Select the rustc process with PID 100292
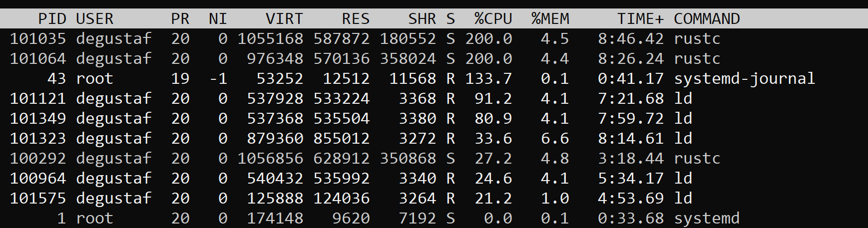 [434, 158]
